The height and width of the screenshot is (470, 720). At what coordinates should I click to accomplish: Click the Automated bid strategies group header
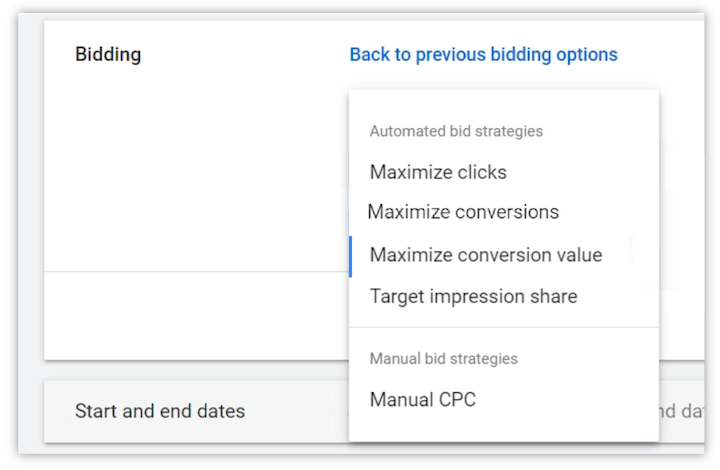[456, 131]
